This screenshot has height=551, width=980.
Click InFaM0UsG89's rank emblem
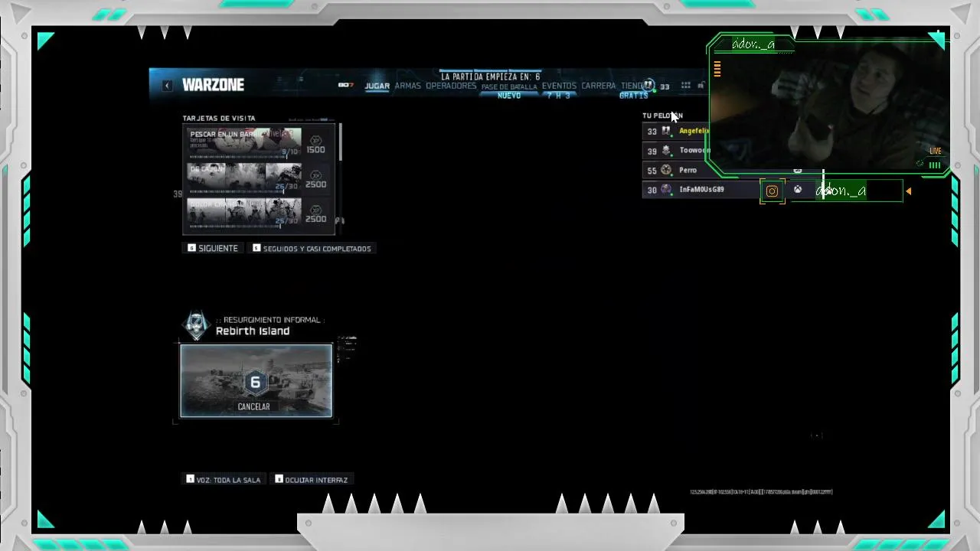(x=666, y=190)
